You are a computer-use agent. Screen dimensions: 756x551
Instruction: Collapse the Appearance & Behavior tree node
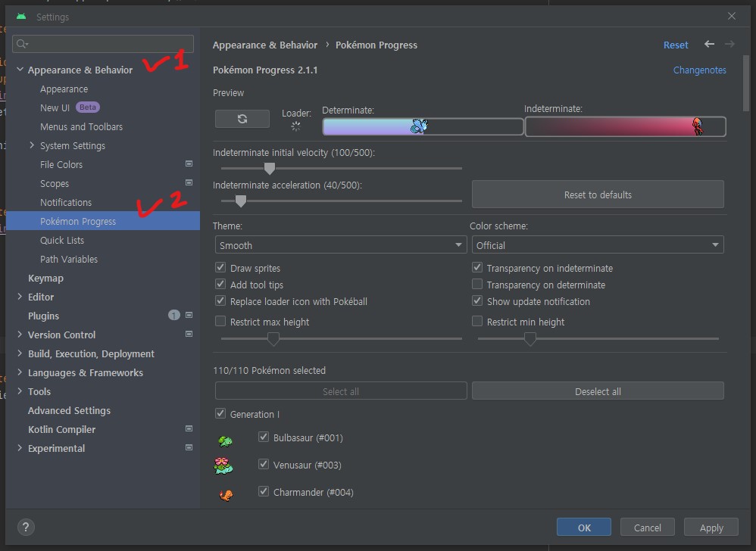20,70
